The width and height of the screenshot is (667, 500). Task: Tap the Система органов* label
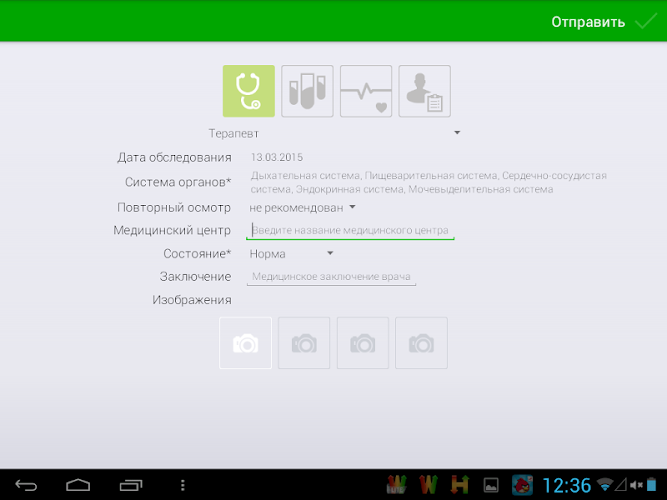(x=178, y=182)
